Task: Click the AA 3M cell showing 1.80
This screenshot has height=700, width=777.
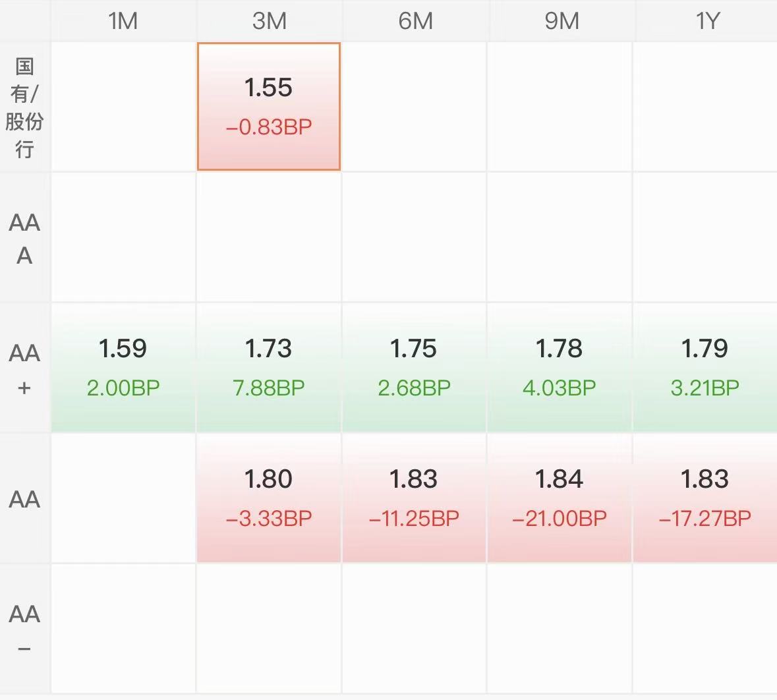Action: [x=269, y=498]
